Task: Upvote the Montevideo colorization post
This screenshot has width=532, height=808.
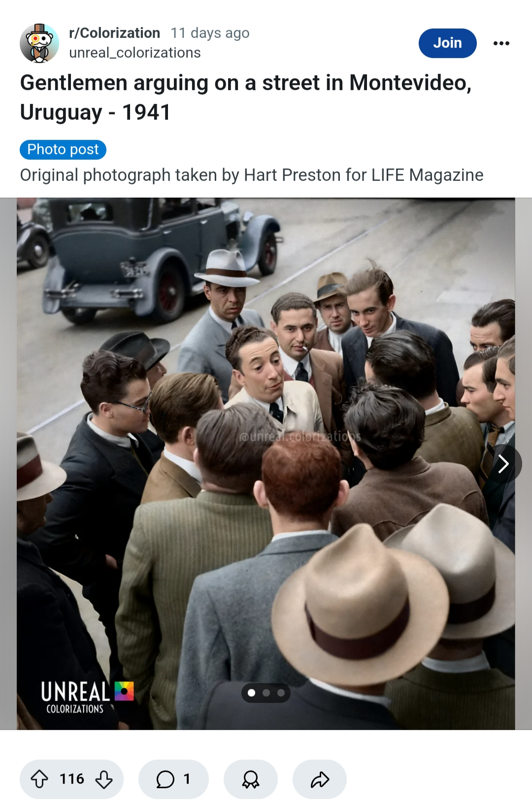Action: click(39, 779)
